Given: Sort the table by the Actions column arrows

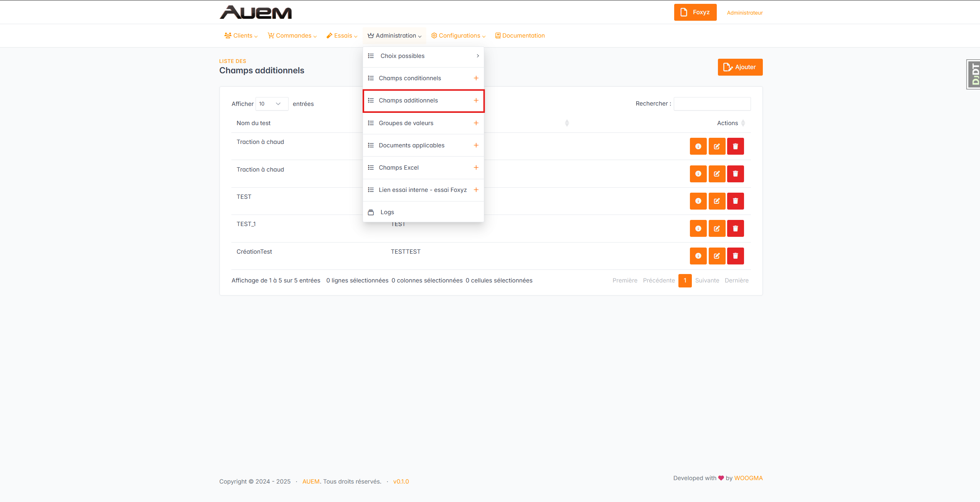Looking at the screenshot, I should pyautogui.click(x=743, y=123).
